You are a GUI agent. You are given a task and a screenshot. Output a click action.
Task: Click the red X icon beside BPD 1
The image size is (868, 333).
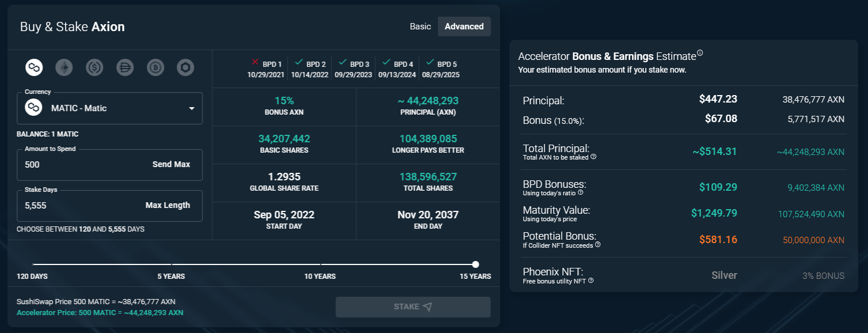pos(255,62)
